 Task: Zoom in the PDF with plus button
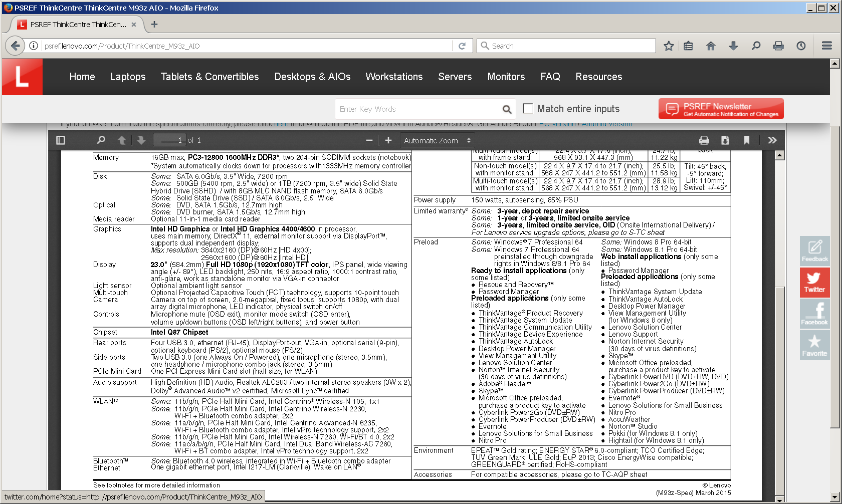click(388, 140)
